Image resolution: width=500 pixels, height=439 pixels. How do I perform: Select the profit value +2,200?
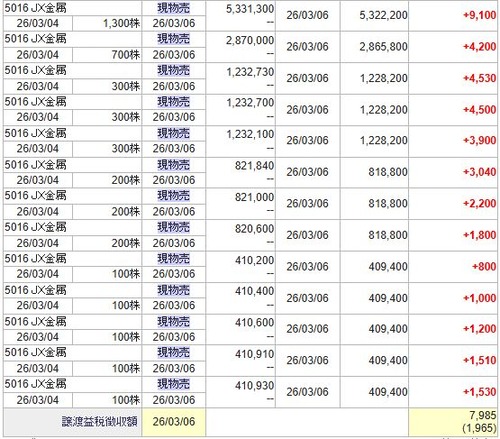pos(480,203)
